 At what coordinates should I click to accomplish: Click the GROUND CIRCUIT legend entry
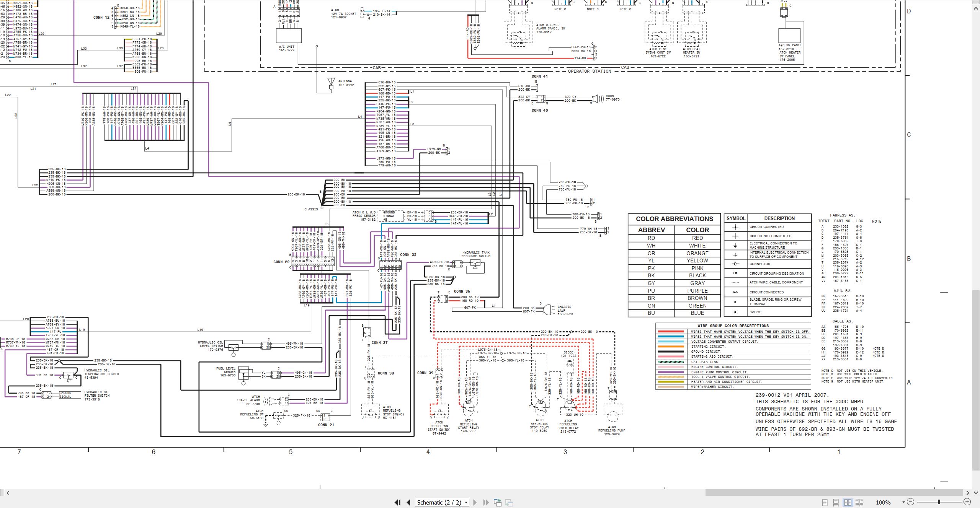point(706,352)
